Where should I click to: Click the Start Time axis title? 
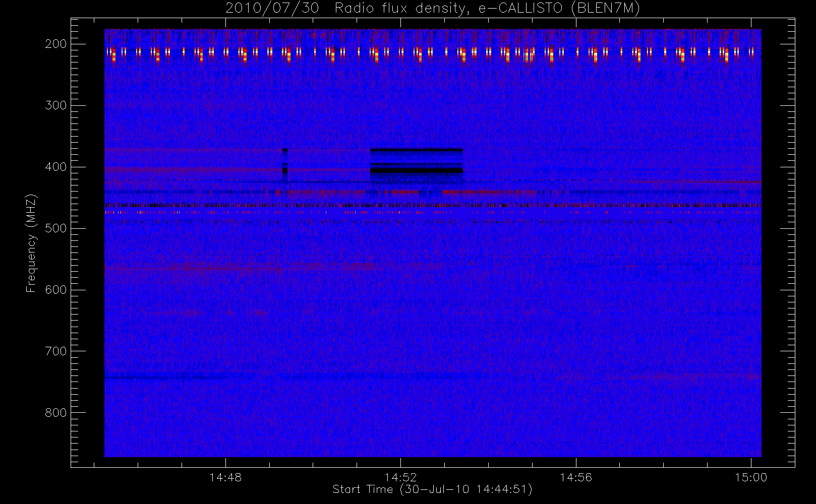[x=433, y=489]
